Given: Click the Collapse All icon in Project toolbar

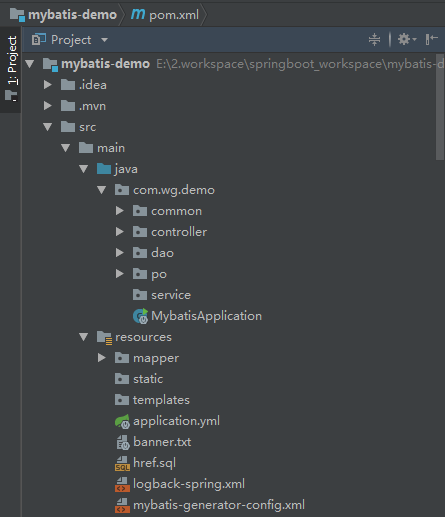Looking at the screenshot, I should pos(374,39).
